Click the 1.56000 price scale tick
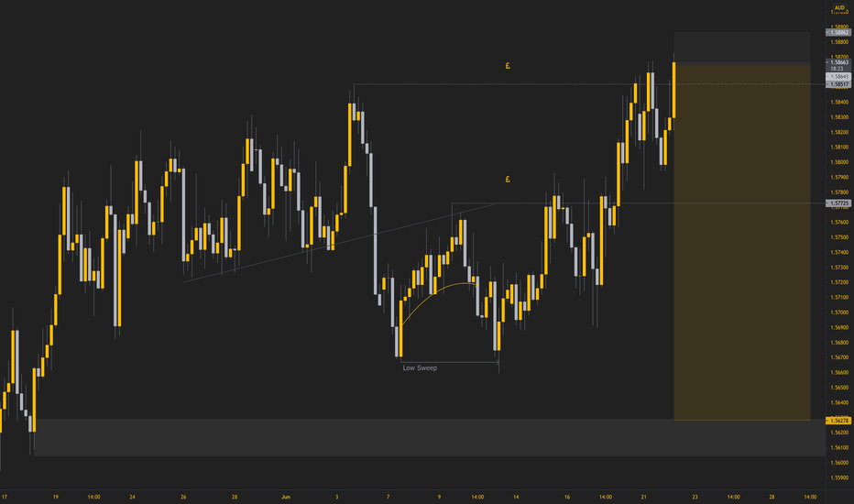 (839, 463)
